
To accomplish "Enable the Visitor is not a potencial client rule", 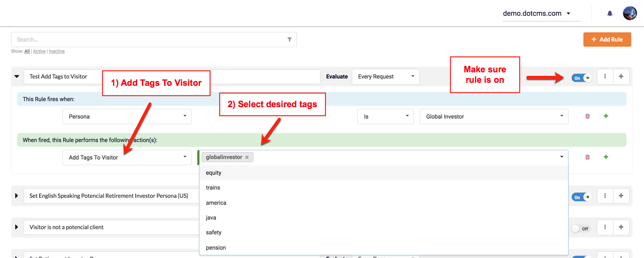I will [x=580, y=228].
